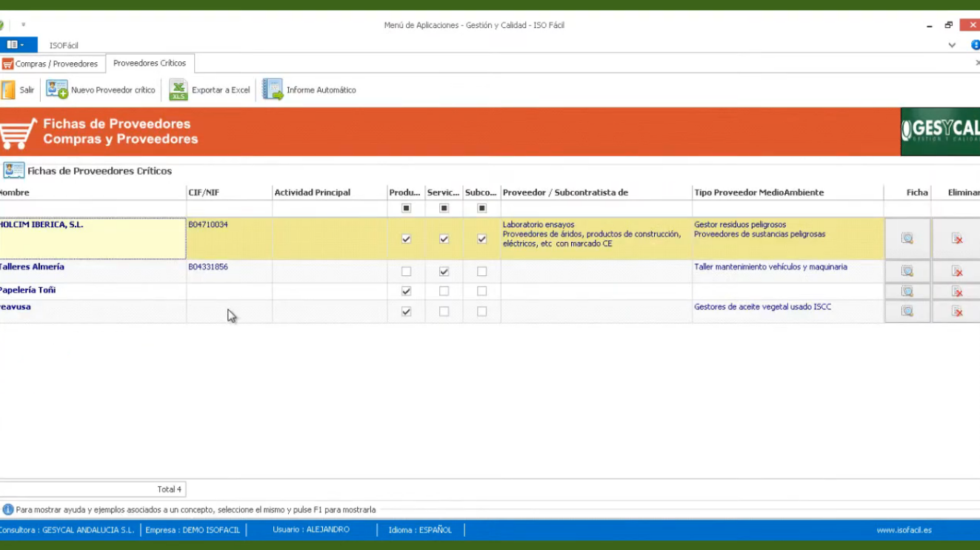
Task: Click the Total 4 summary cell
Action: point(93,489)
